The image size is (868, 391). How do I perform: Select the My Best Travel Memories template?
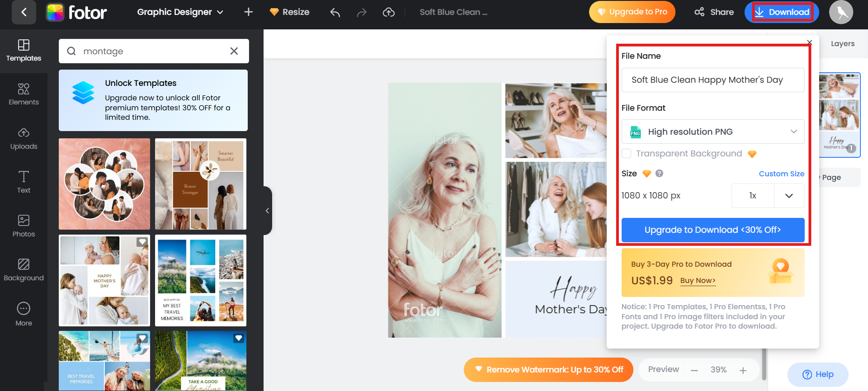click(x=201, y=280)
